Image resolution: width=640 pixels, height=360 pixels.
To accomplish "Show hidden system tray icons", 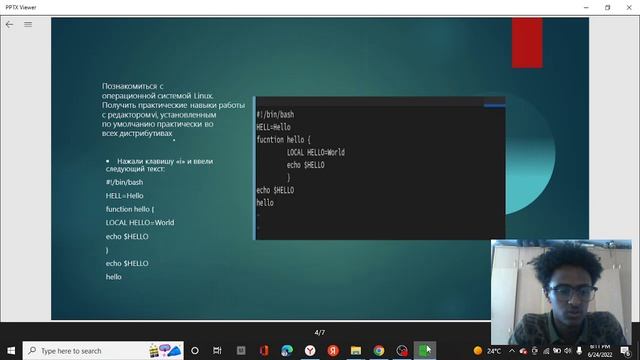I will [512, 351].
